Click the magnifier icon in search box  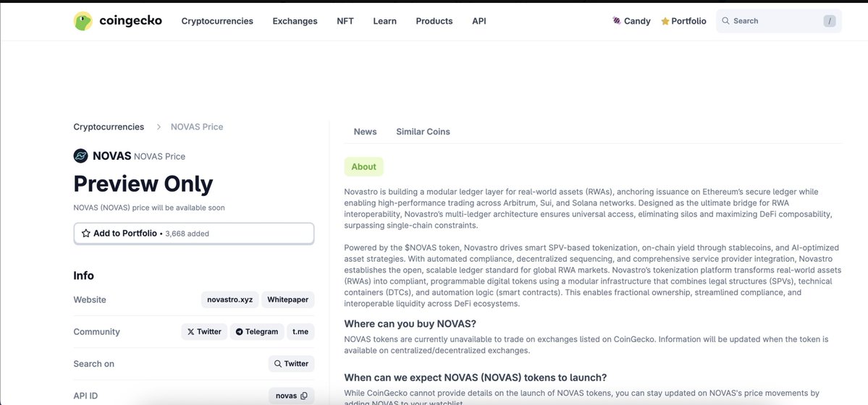[x=725, y=20]
